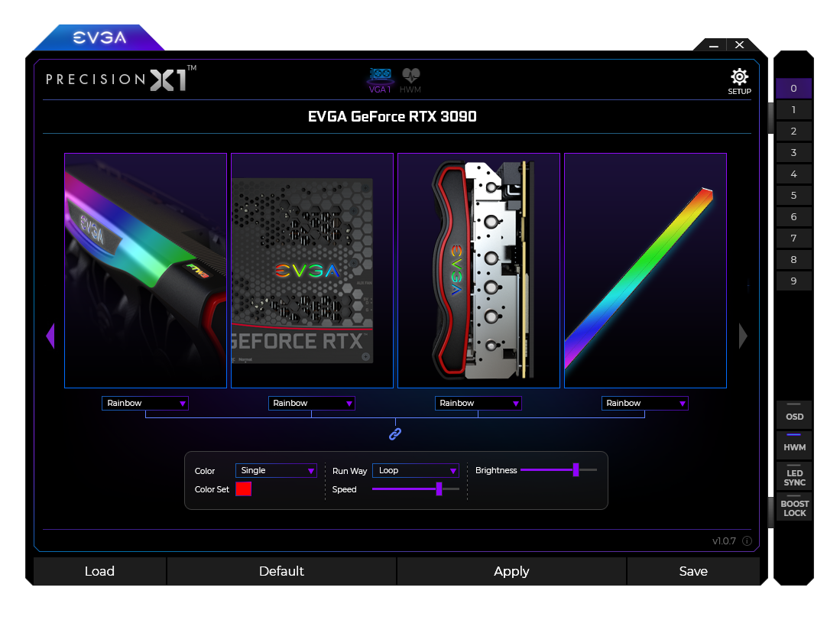This screenshot has height=620, width=840.
Task: Select profile 5
Action: click(x=794, y=196)
